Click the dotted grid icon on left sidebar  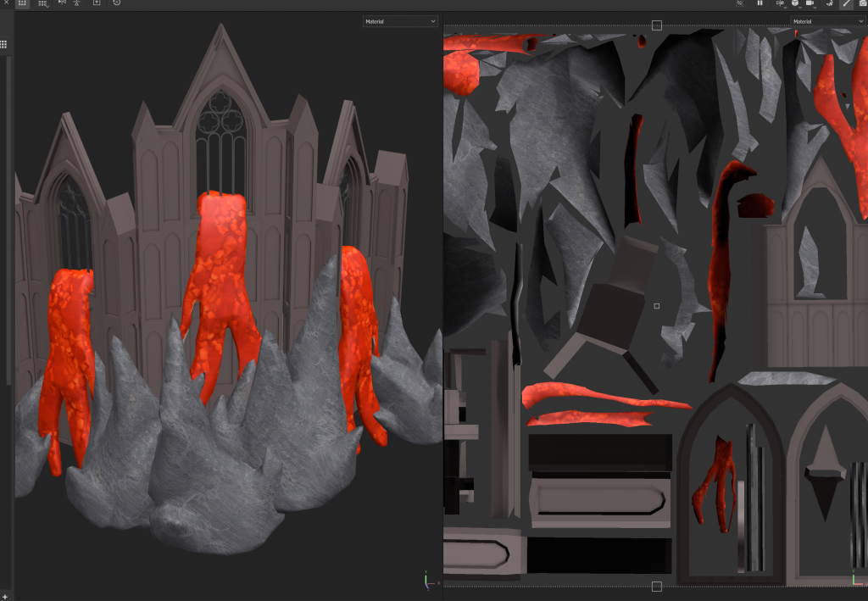tap(3, 43)
